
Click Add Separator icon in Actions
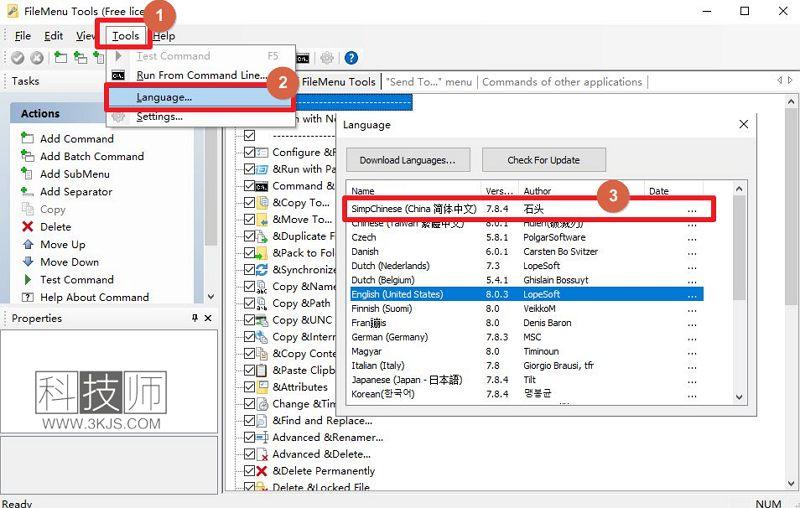pyautogui.click(x=28, y=191)
